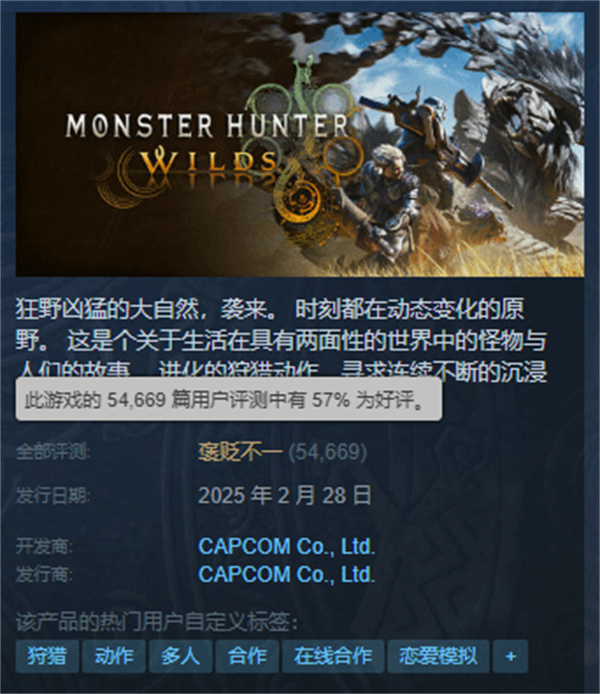Select the 动作 tag
600x694 pixels.
(x=114, y=656)
